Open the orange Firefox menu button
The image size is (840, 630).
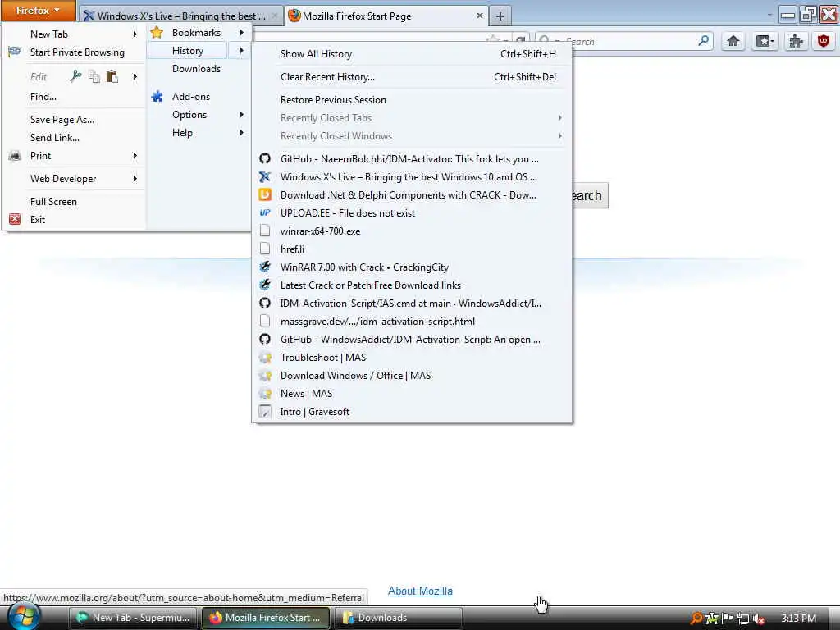38,10
